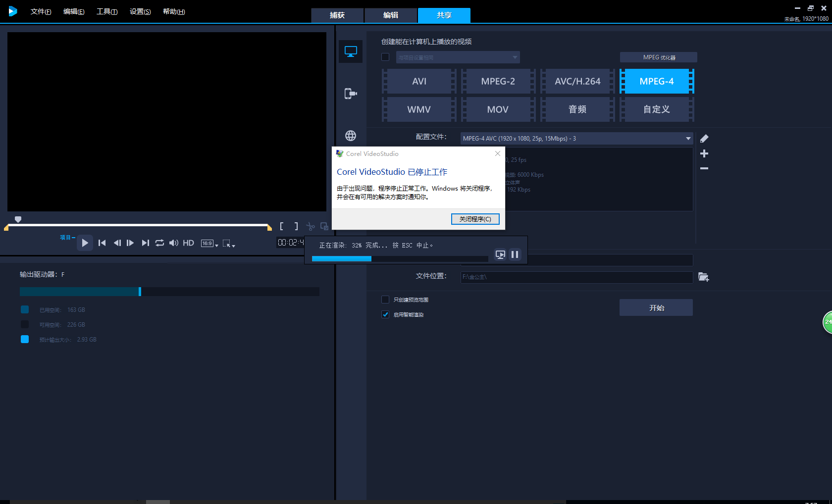Click the trim start marker on the scrub bar
Screen dimensions: 832x504
coord(6,228)
